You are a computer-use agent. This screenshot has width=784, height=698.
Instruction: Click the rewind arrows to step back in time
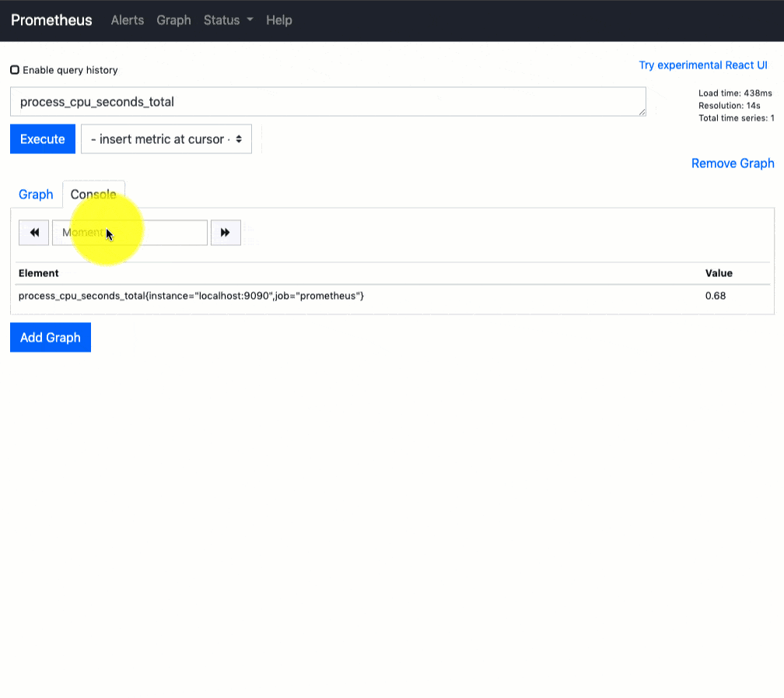(33, 232)
